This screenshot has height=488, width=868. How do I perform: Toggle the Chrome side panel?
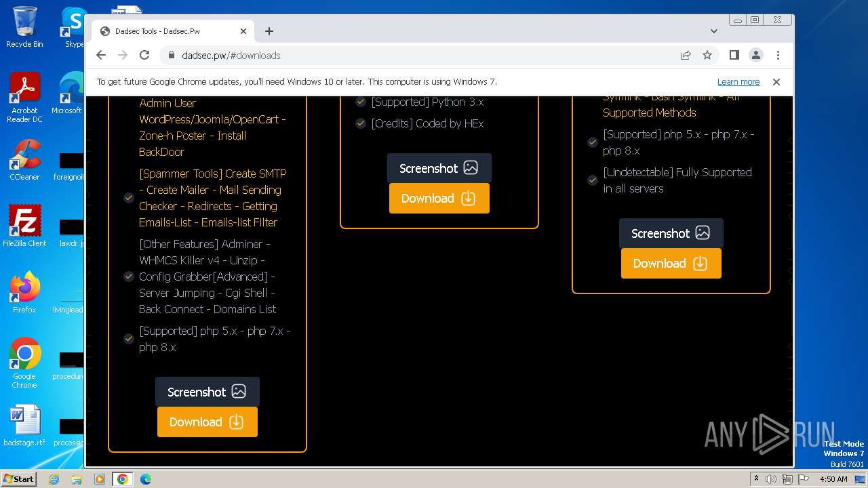click(734, 55)
